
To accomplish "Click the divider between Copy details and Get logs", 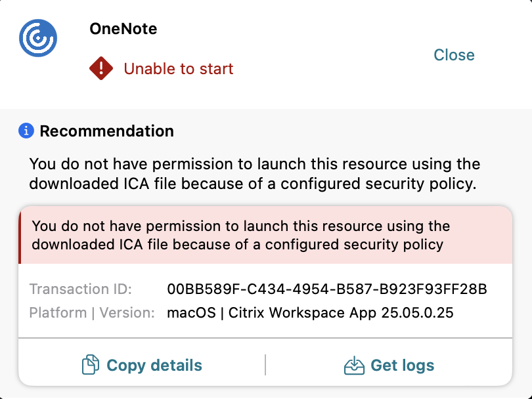I will [265, 364].
